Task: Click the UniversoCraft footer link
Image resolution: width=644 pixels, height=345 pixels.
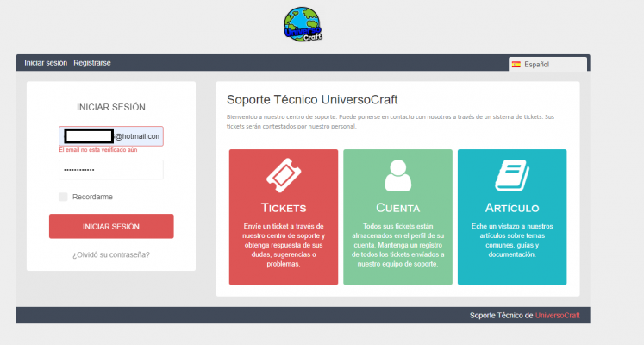Action: [x=557, y=316]
